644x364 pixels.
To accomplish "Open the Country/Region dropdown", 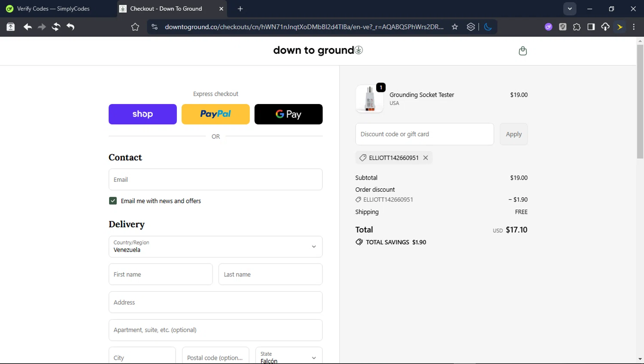I will pyautogui.click(x=216, y=247).
